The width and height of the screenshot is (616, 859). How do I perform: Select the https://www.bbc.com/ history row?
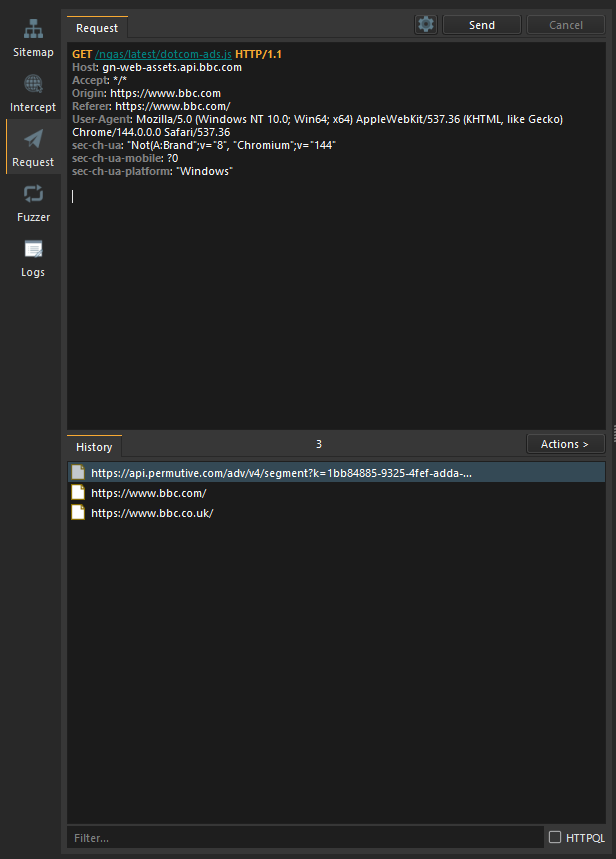click(336, 493)
